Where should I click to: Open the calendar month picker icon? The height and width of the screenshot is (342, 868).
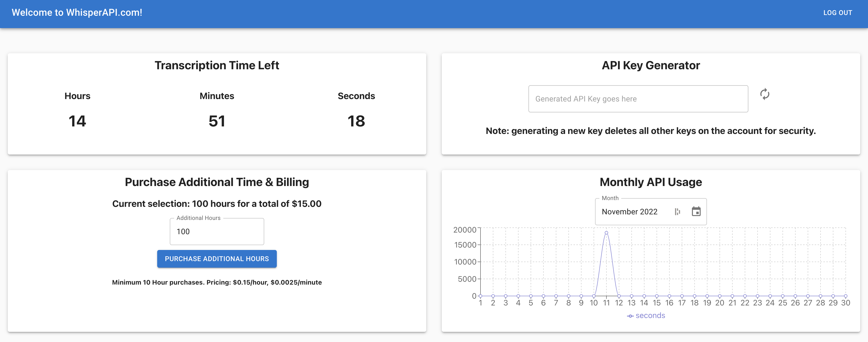tap(696, 211)
